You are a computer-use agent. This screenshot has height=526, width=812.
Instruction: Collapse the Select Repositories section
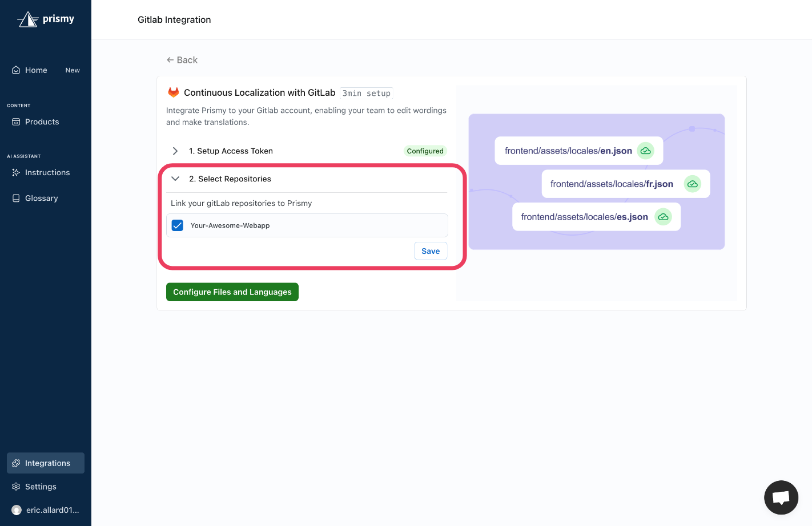click(175, 179)
